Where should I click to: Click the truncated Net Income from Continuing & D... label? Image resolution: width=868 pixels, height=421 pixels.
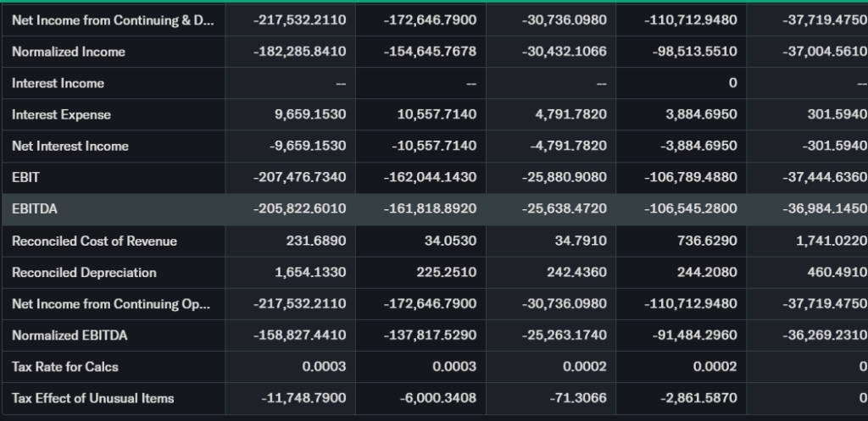(113, 20)
